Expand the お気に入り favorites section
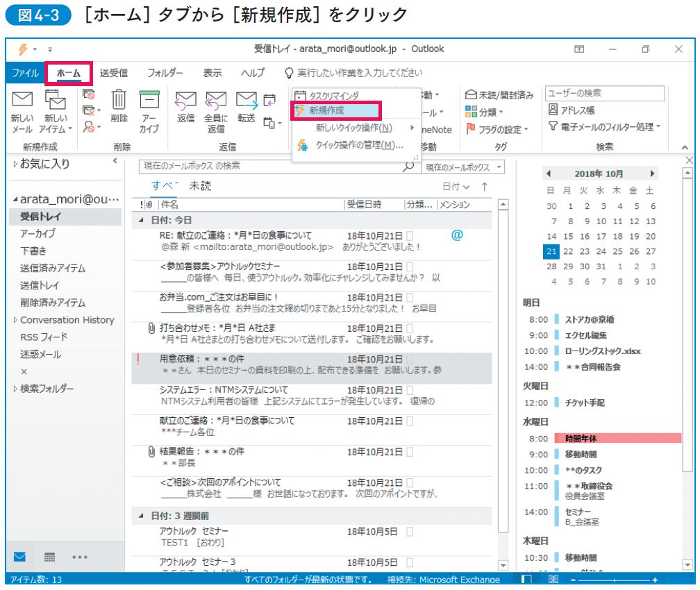The image size is (700, 590). coord(15,165)
